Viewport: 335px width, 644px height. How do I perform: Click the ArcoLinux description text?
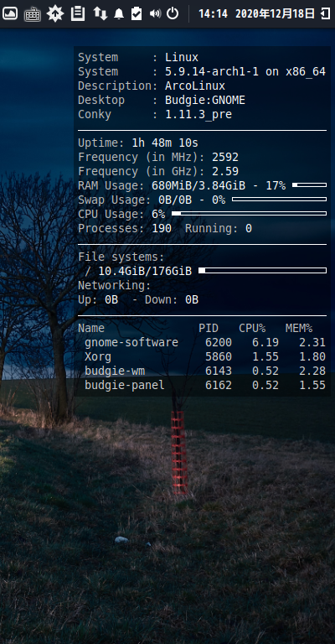click(195, 86)
